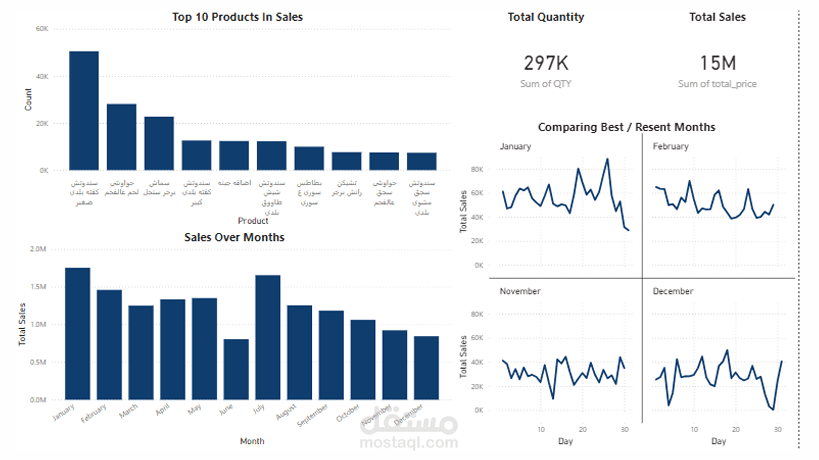Click the October sales bar
819x460 pixels.
click(363, 360)
